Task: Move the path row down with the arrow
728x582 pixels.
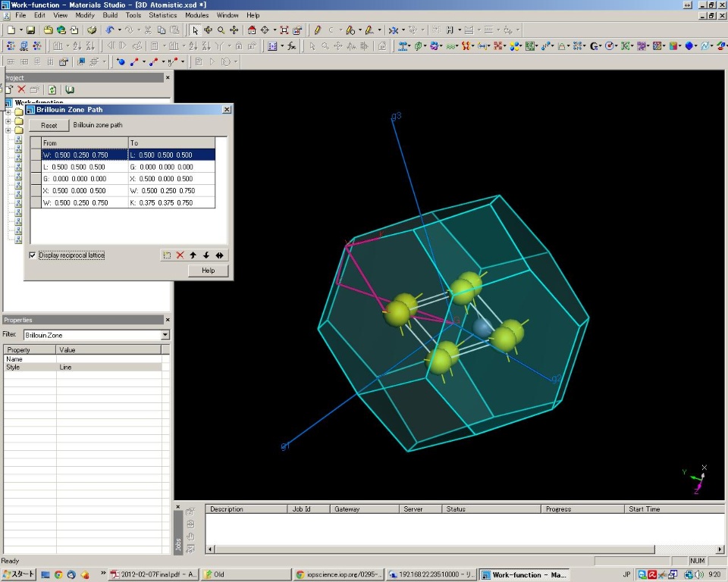Action: pyautogui.click(x=206, y=255)
